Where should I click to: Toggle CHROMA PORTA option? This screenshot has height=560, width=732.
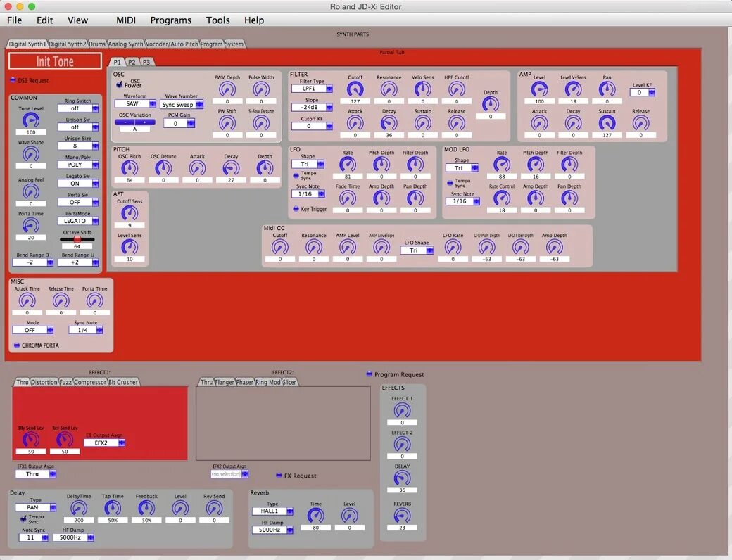[x=17, y=345]
